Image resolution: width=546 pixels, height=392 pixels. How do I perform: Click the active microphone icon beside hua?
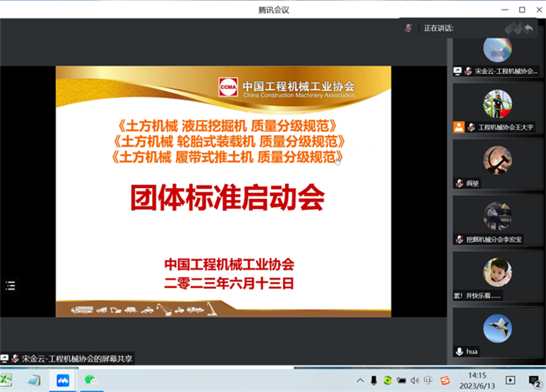click(x=459, y=352)
